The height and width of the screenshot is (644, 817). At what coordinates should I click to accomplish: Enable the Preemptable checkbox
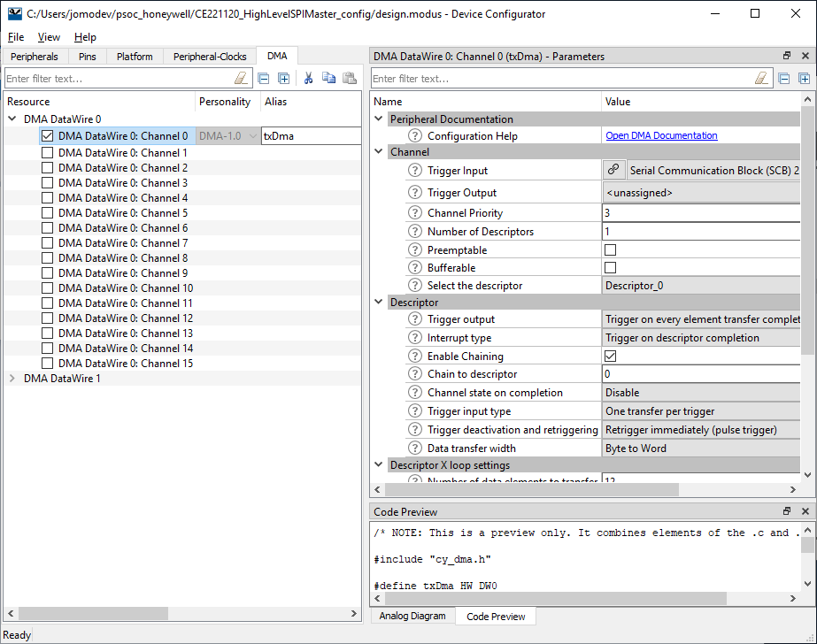pyautogui.click(x=610, y=250)
